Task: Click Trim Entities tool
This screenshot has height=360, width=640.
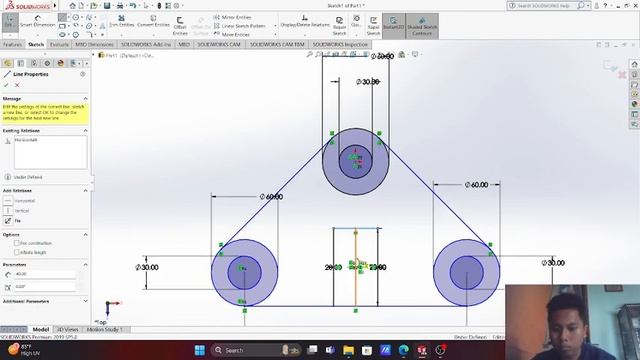Action: (x=122, y=21)
